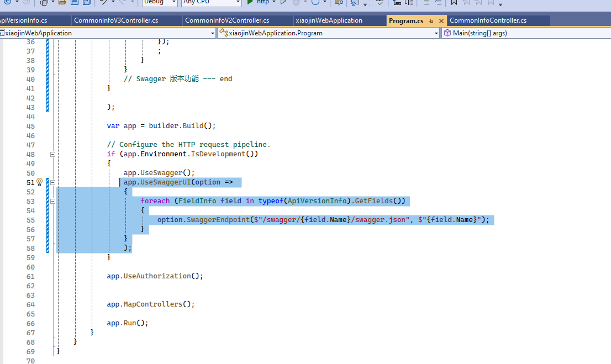This screenshot has height=364, width=611.
Task: Switch to the xiaojinWebApplication tab
Action: pyautogui.click(x=339, y=19)
